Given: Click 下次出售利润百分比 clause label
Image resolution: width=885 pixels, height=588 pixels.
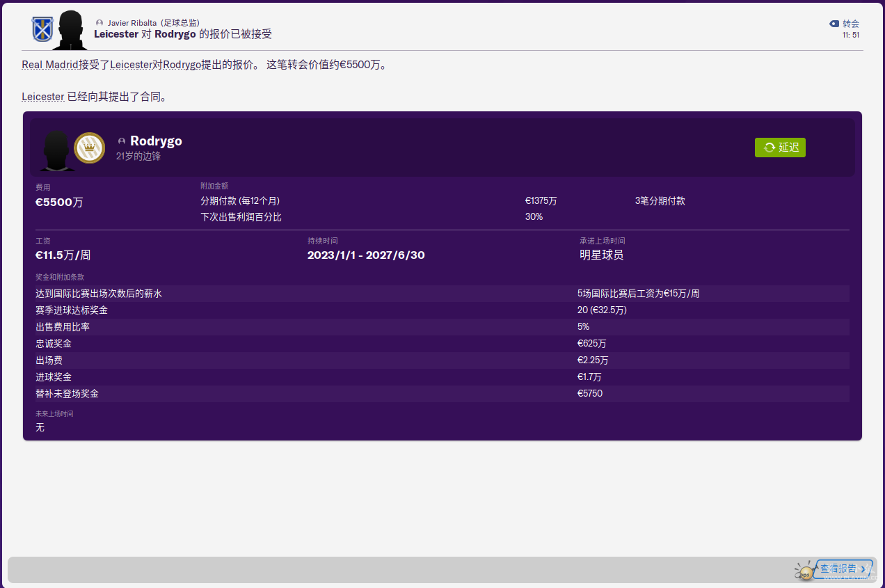Looking at the screenshot, I should coord(241,217).
